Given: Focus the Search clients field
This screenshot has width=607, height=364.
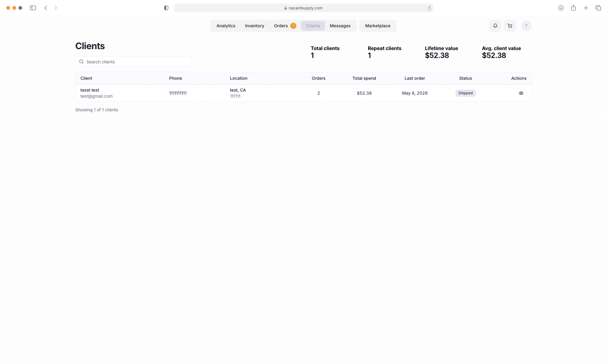Looking at the screenshot, I should (133, 62).
